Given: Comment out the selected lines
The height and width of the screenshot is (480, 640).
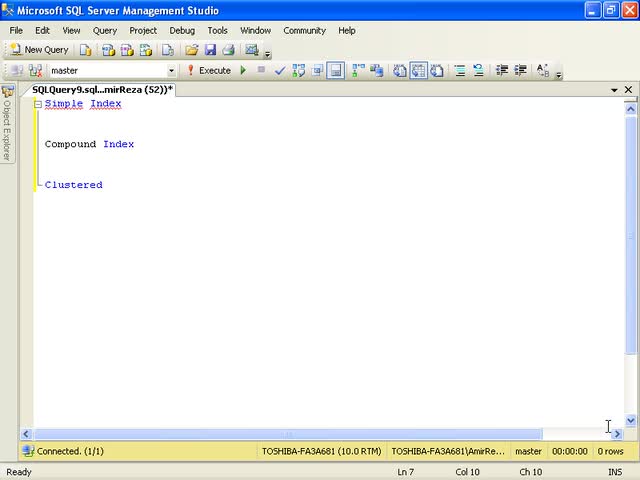Looking at the screenshot, I should pyautogui.click(x=460, y=71).
